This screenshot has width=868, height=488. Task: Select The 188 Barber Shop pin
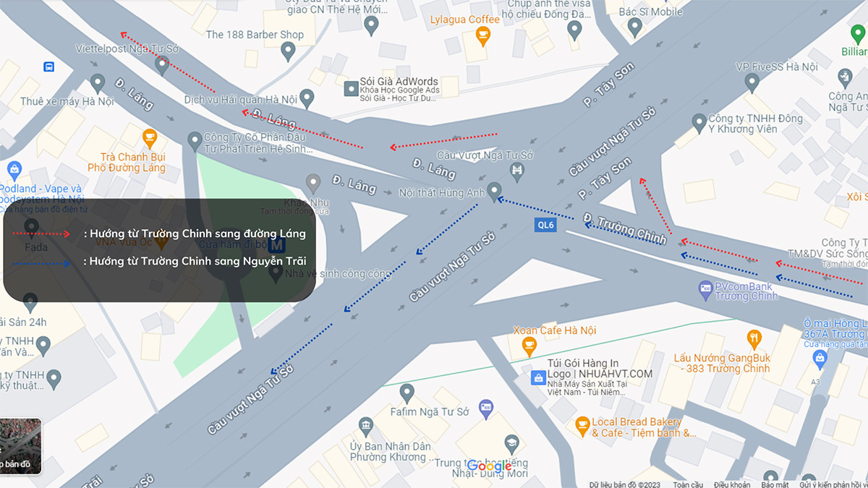point(288,52)
